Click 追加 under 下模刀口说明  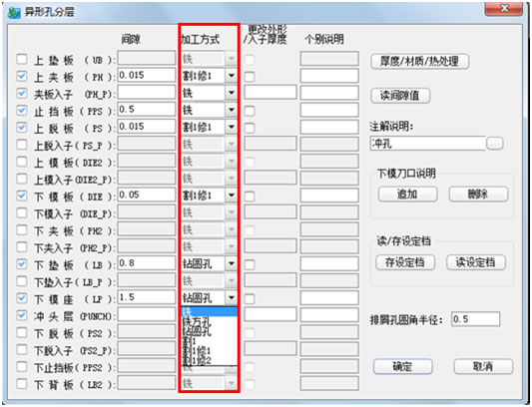point(407,195)
